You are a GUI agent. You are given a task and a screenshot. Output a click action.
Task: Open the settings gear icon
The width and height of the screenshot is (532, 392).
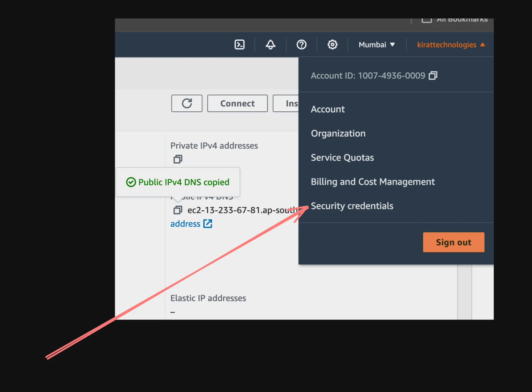332,45
